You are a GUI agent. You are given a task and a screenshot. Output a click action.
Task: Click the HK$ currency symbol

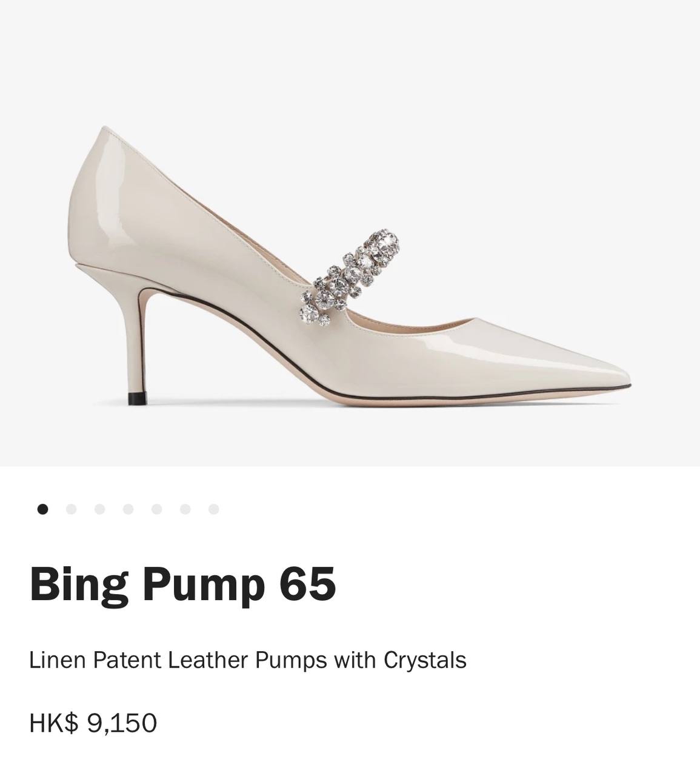pyautogui.click(x=54, y=723)
